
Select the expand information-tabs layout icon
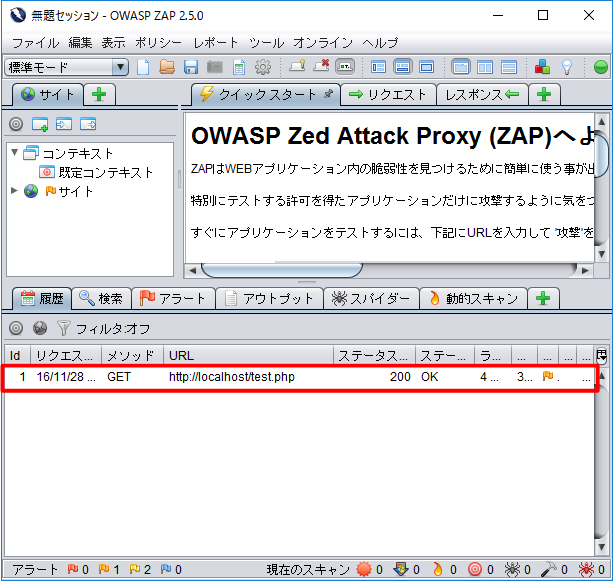coord(402,67)
